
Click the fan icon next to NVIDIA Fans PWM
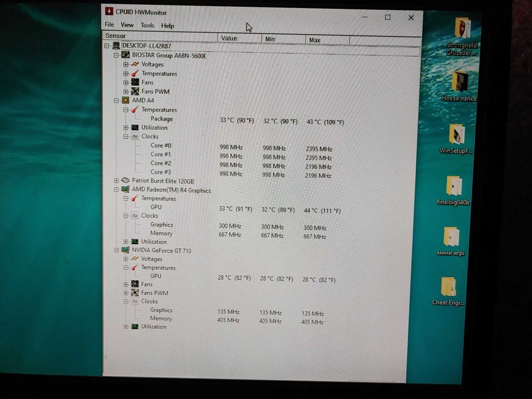click(135, 292)
